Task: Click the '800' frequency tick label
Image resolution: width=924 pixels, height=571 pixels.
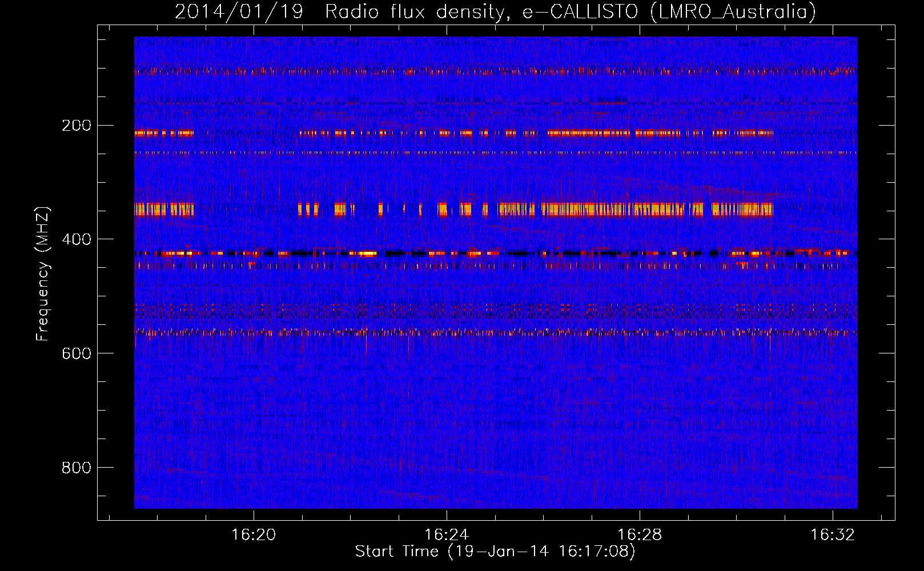Action: coord(77,468)
